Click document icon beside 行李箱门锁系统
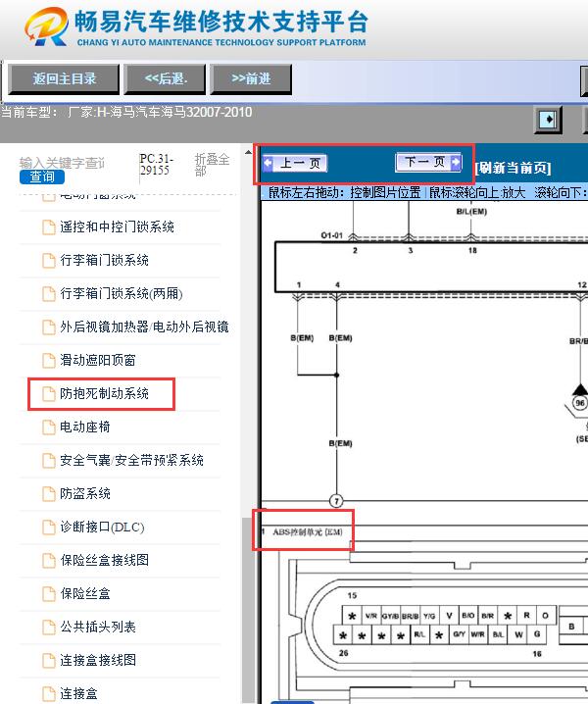Image resolution: width=588 pixels, height=704 pixels. point(48,261)
